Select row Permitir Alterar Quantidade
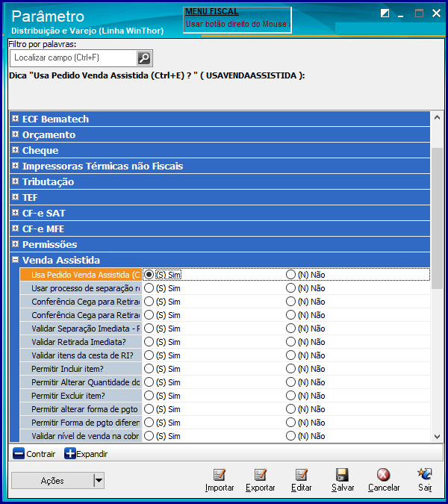 81,382
